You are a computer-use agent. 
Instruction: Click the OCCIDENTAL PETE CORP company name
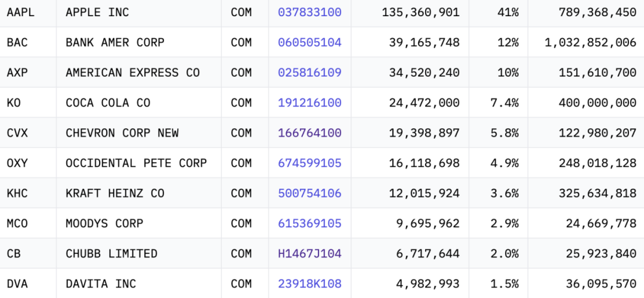(x=136, y=163)
